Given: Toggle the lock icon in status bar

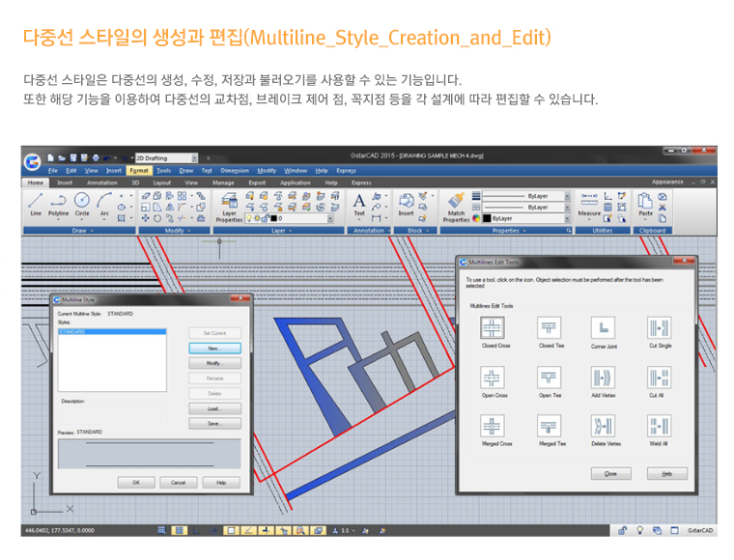Looking at the screenshot, I should click(623, 530).
